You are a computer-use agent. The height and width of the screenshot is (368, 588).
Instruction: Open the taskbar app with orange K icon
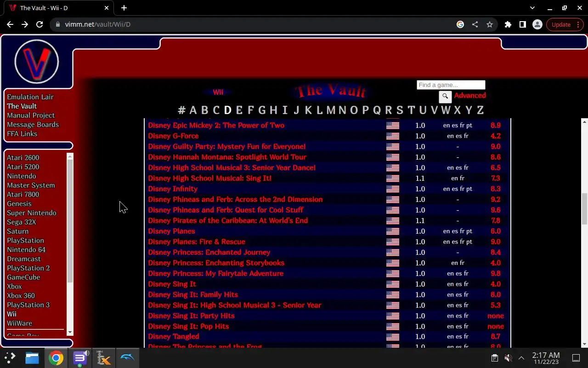[104, 358]
